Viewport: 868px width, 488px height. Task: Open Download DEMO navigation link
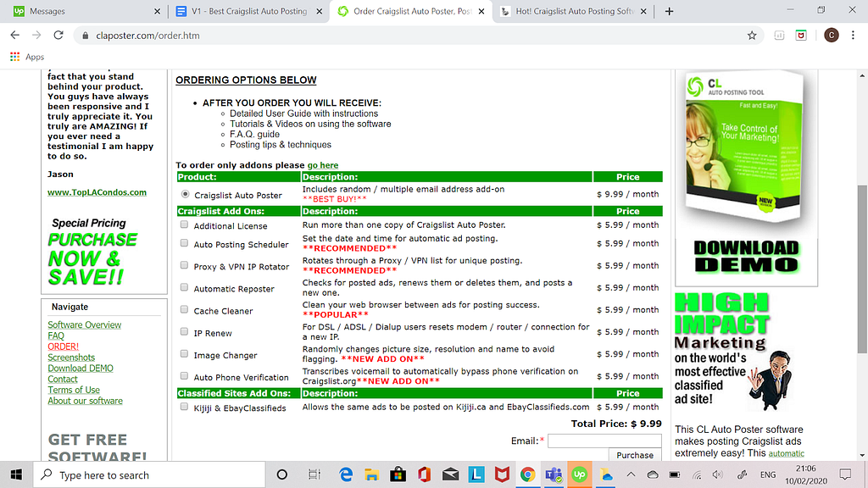click(x=81, y=368)
